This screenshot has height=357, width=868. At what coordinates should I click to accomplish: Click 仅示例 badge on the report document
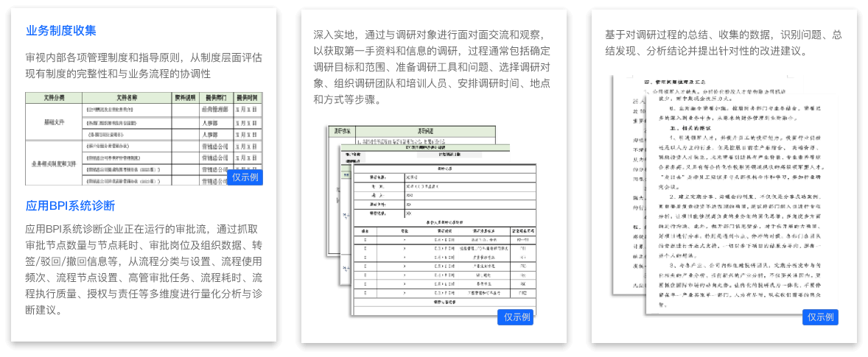pos(820,317)
